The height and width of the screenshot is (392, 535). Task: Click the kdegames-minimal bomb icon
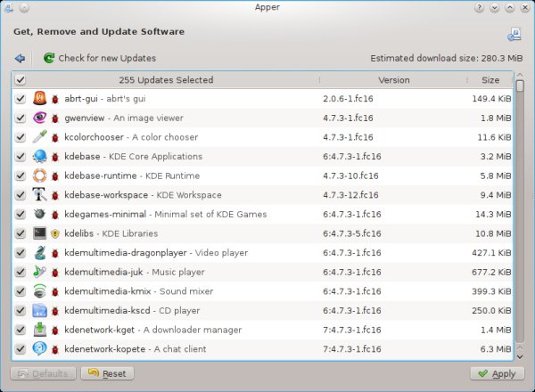coord(39,214)
